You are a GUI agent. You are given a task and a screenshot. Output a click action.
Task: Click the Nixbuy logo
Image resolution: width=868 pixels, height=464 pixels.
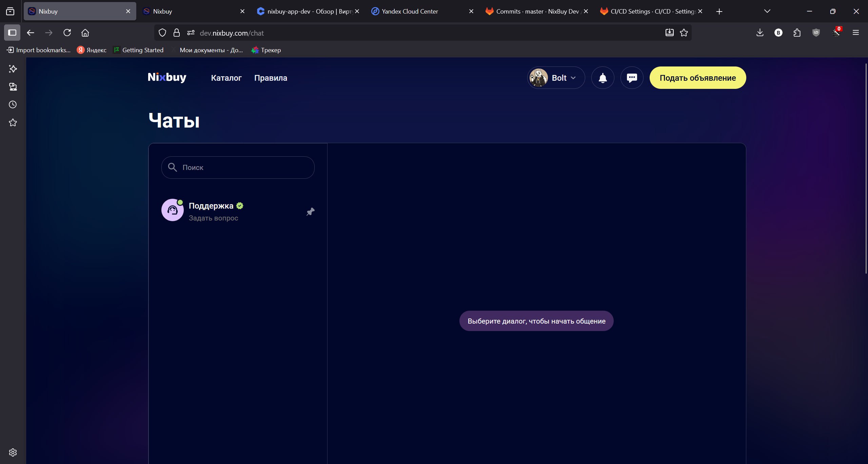point(167,77)
